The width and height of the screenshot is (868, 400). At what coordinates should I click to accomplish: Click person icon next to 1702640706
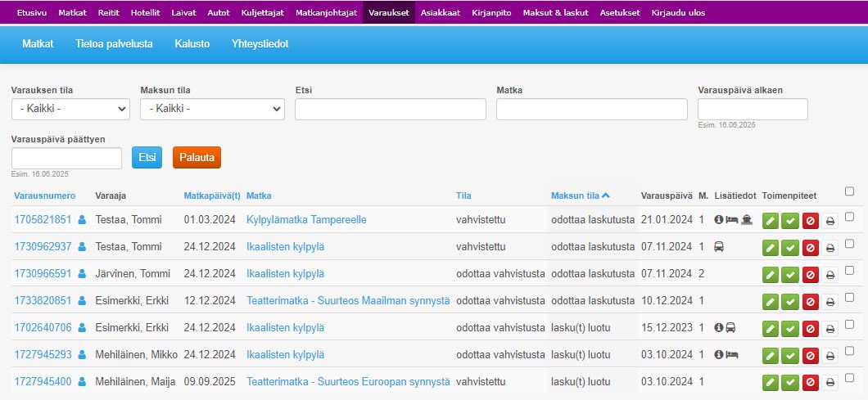[82, 328]
